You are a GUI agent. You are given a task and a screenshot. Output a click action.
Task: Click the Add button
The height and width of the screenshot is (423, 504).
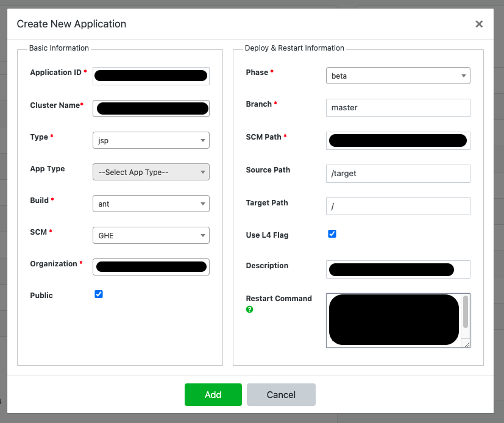click(x=213, y=394)
